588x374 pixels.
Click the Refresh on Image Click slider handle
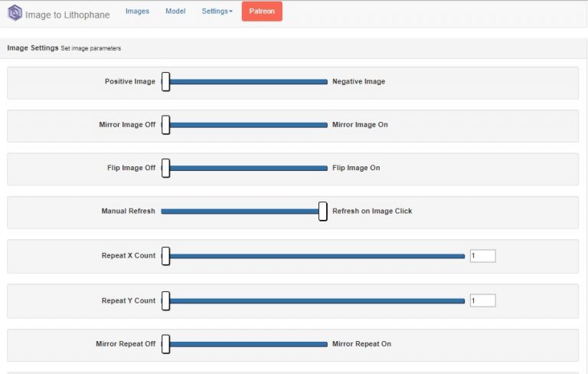[323, 212]
